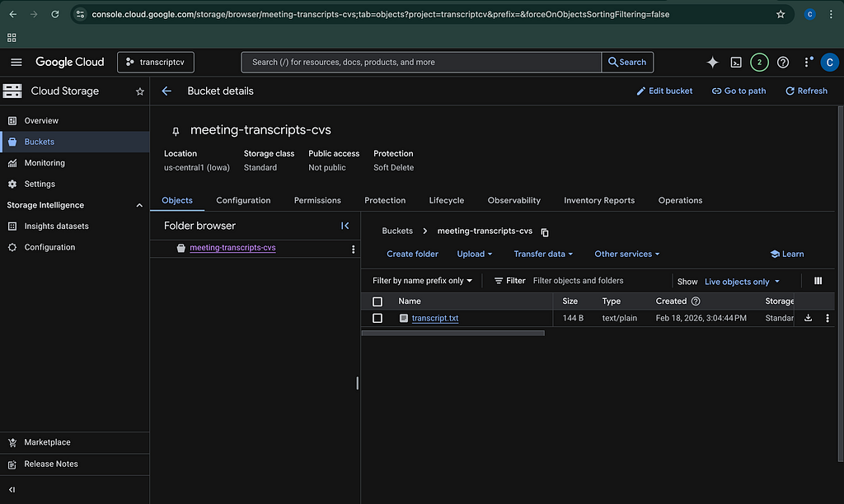The height and width of the screenshot is (504, 844).
Task: Open the account avatar in console header
Action: (x=829, y=63)
